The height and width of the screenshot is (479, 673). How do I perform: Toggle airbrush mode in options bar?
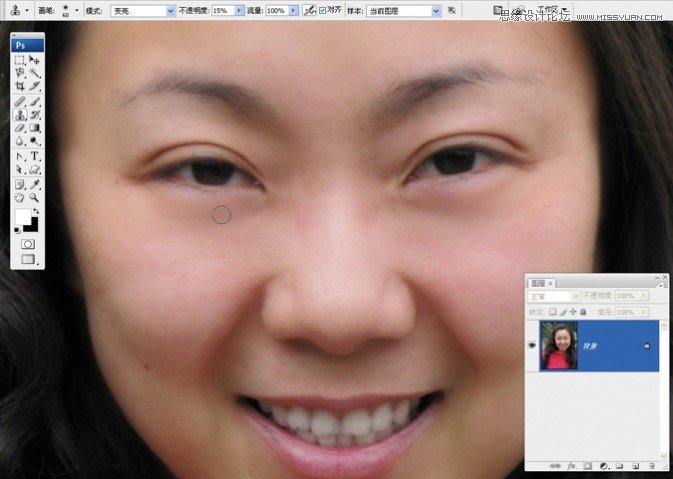click(x=309, y=11)
